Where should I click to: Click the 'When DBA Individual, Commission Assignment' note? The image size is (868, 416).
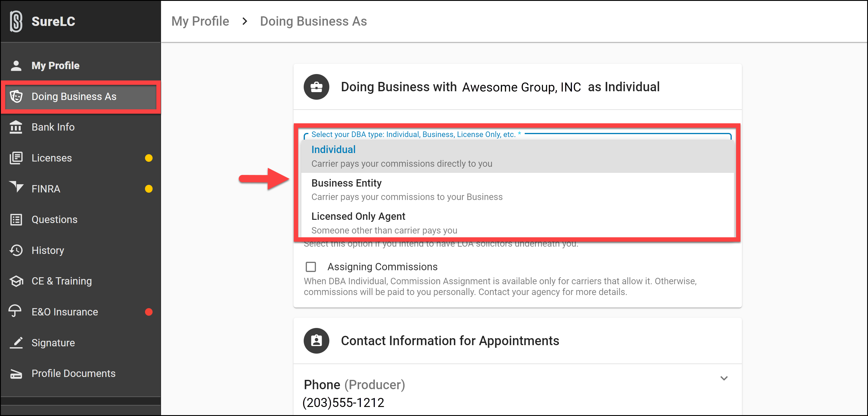click(500, 287)
